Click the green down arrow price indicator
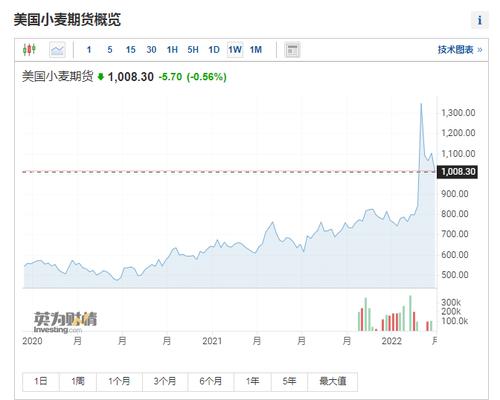 click(x=101, y=77)
